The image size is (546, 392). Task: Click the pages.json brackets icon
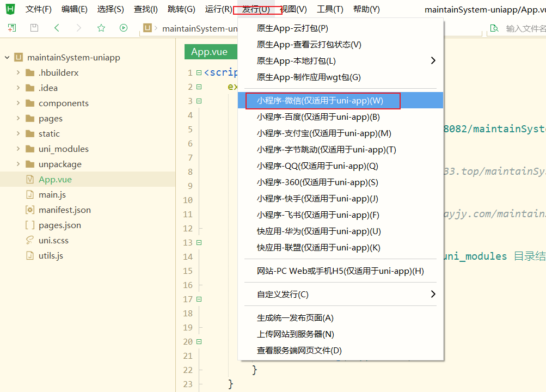[30, 225]
